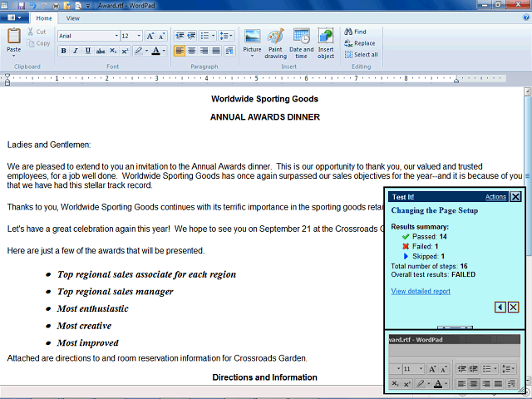Insert a Picture from the Insert group
The height and width of the screenshot is (399, 532).
(x=253, y=37)
